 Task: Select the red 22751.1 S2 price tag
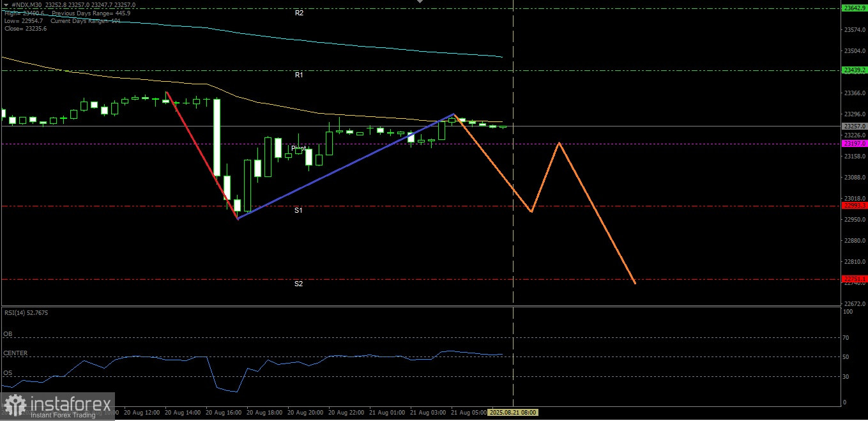(855, 279)
